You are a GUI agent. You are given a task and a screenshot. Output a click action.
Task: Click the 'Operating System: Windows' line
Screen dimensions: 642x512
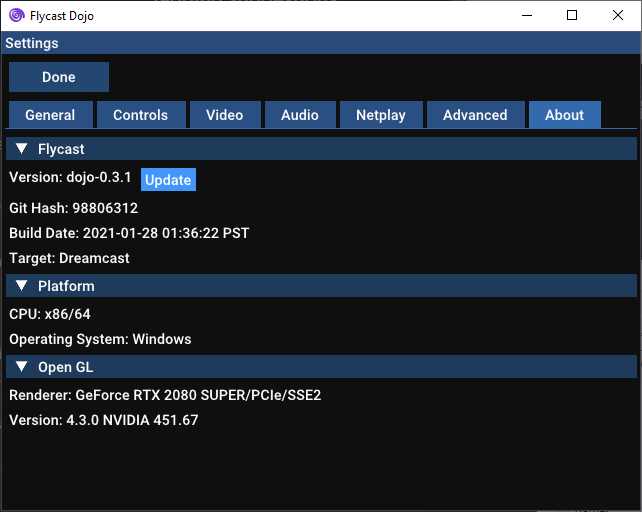(100, 339)
